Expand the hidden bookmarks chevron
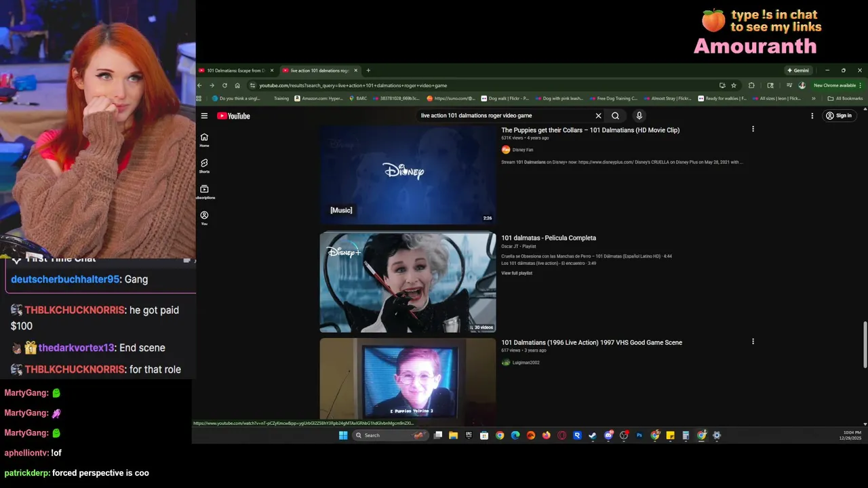Viewport: 868px width, 488px height. [813, 98]
